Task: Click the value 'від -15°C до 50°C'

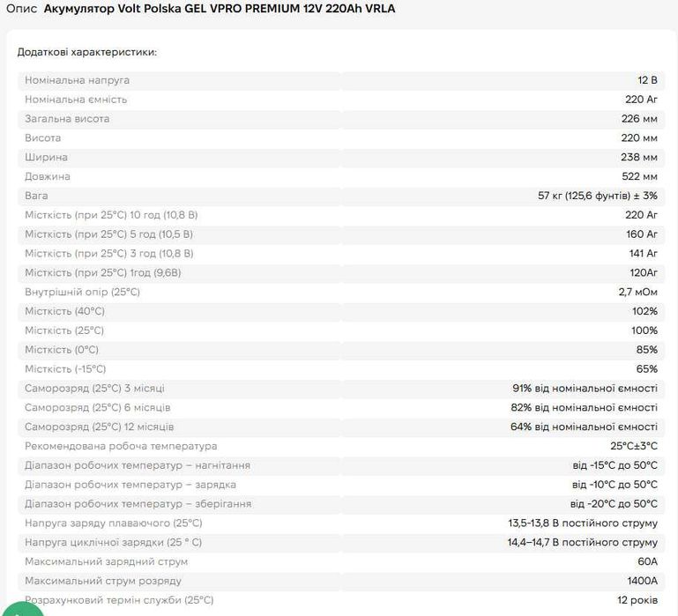Action: pyautogui.click(x=615, y=465)
